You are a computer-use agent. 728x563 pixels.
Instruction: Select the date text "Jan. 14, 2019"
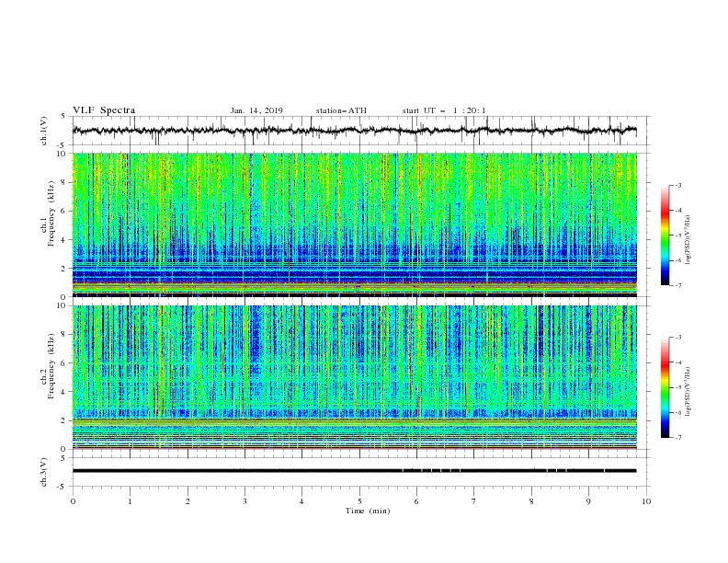(256, 110)
